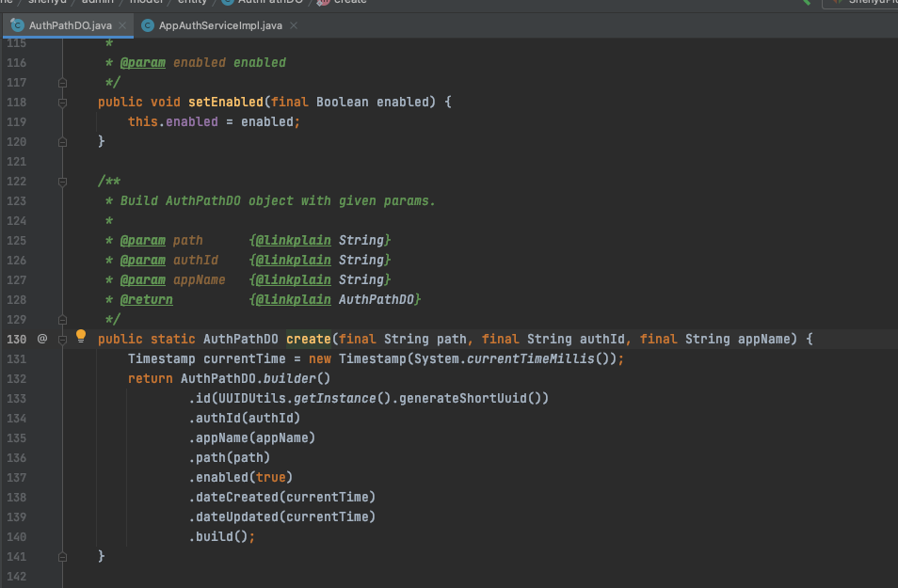This screenshot has height=588, width=898.
Task: Collapse the setEnabled method at line 118
Action: (x=62, y=103)
